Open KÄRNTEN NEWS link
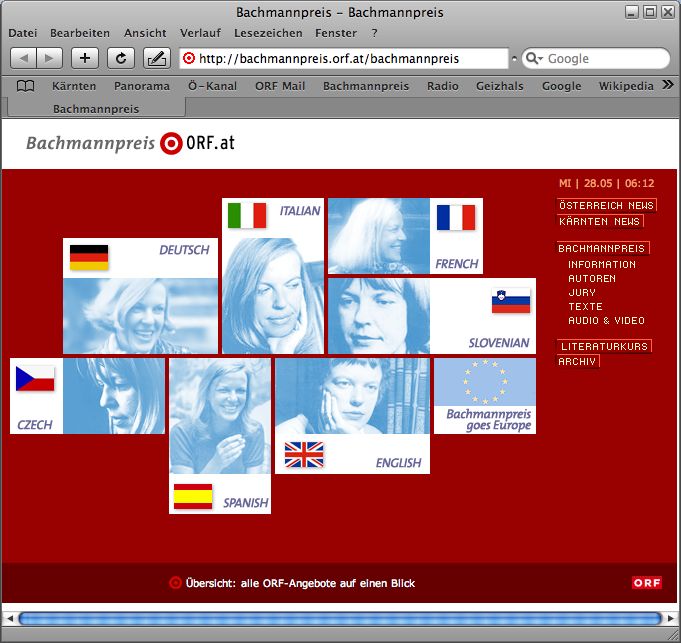The width and height of the screenshot is (681, 643). point(599,221)
